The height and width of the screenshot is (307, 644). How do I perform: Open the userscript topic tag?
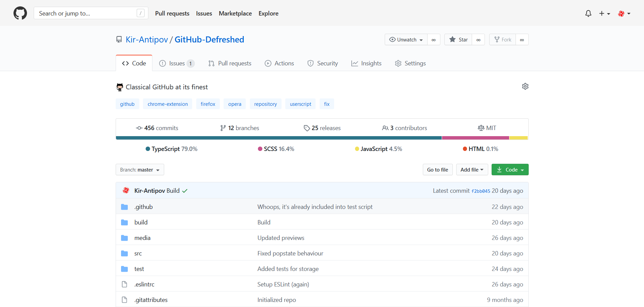tap(301, 104)
